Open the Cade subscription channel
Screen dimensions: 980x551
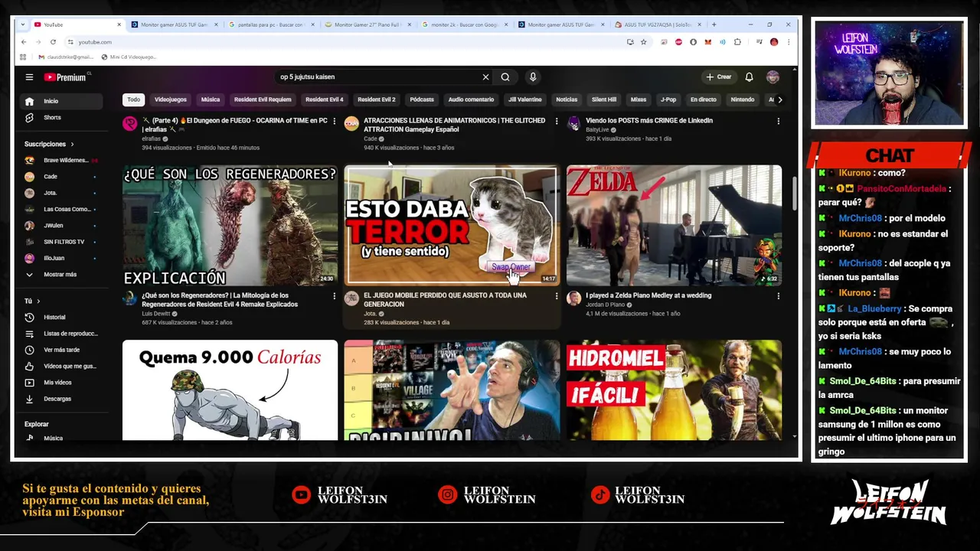click(62, 177)
